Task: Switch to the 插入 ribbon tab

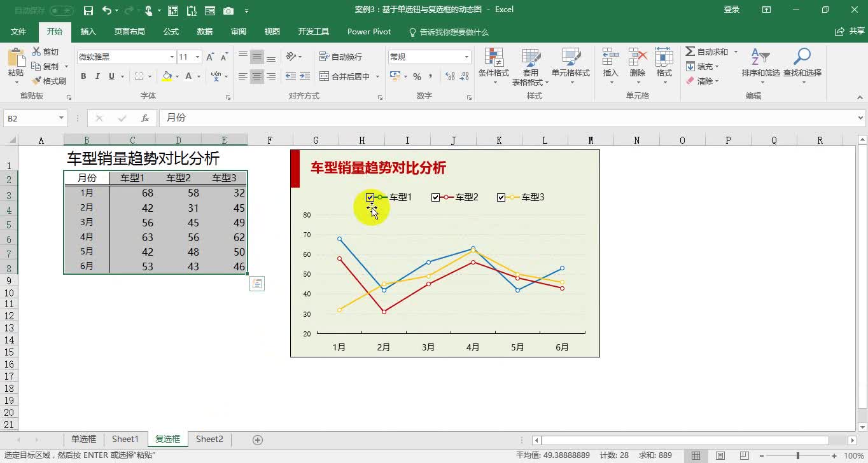Action: [87, 31]
